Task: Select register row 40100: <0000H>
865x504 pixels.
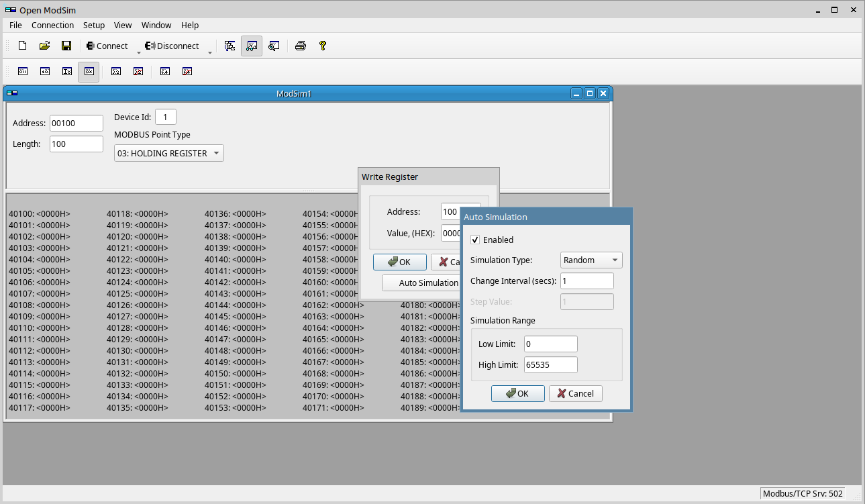Action: click(x=40, y=214)
